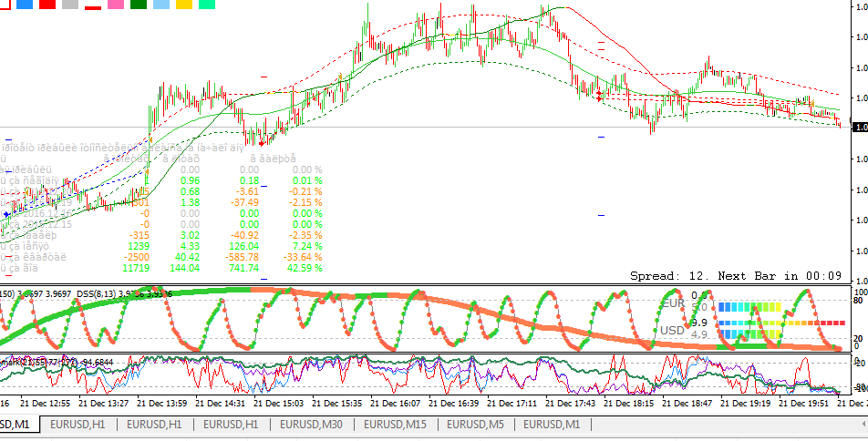
Task: Click the -3.61 value
Action: [247, 191]
